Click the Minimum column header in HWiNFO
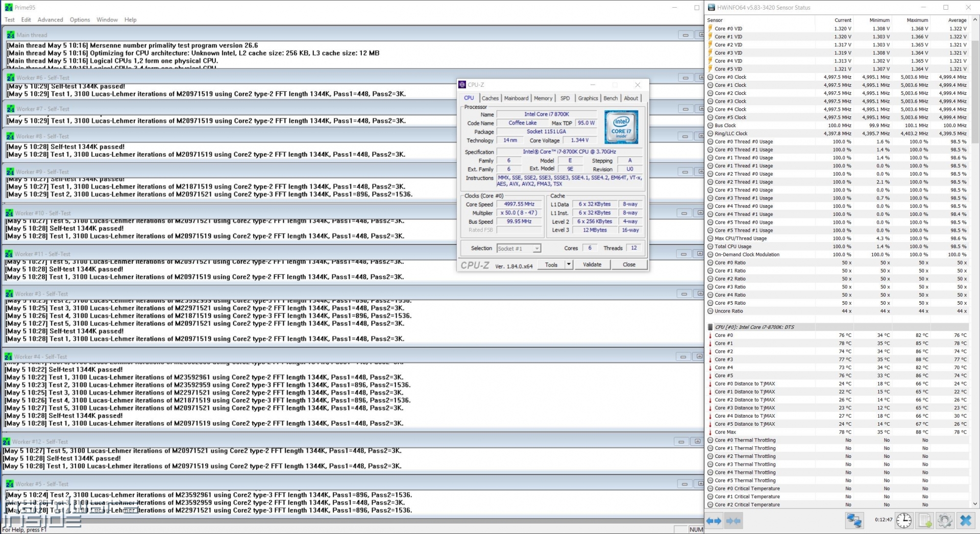The width and height of the screenshot is (980, 534). (873, 20)
